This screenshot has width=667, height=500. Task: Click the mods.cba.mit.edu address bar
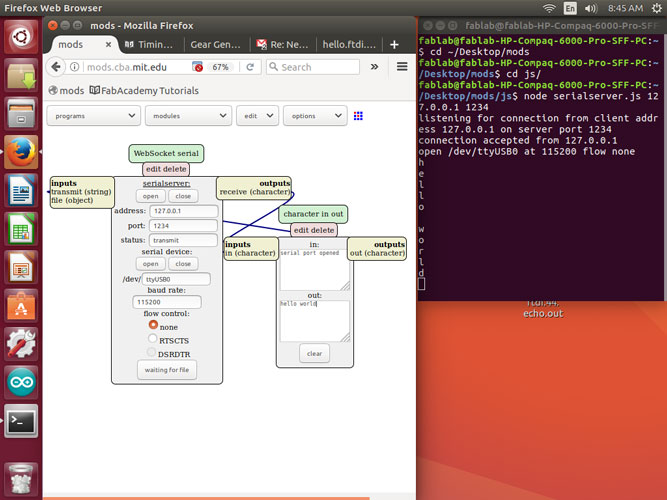(x=127, y=67)
